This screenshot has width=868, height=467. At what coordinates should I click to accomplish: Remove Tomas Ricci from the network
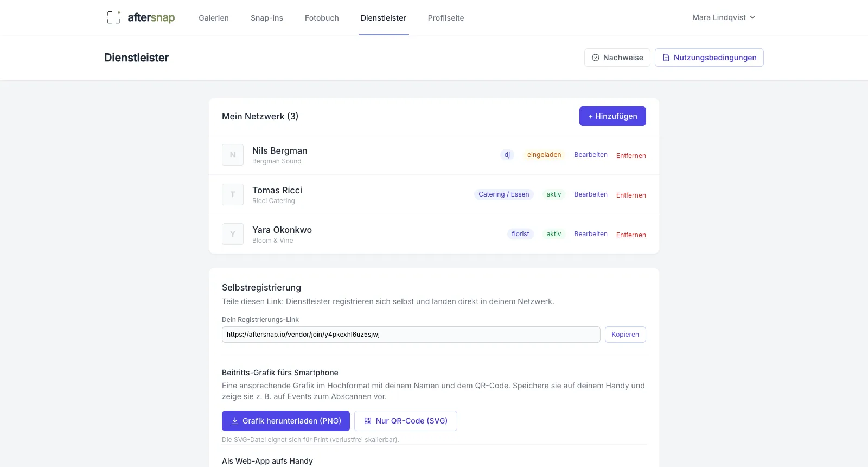pyautogui.click(x=631, y=195)
